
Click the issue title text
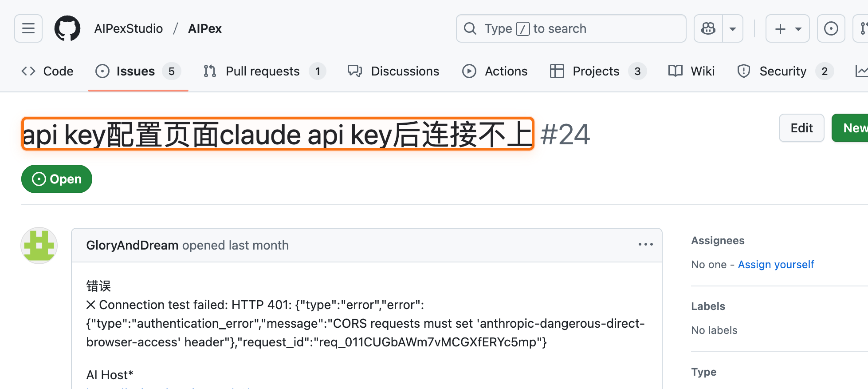click(278, 134)
